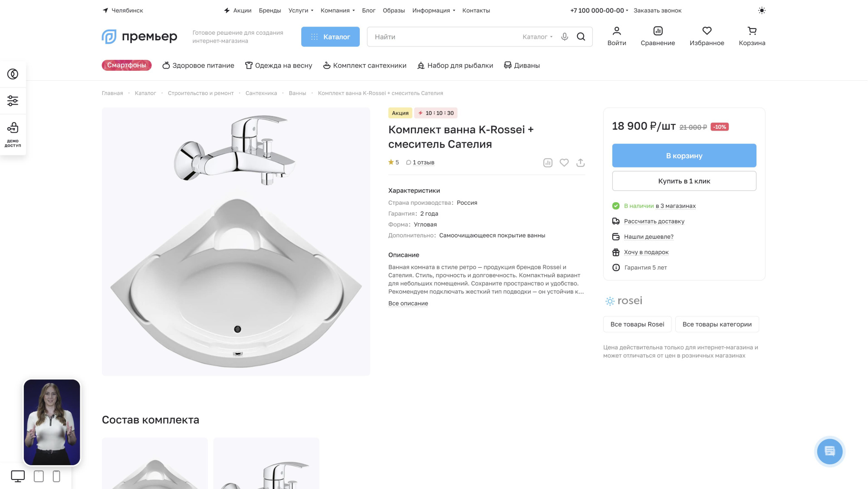Click the Найти search input field

click(x=443, y=37)
